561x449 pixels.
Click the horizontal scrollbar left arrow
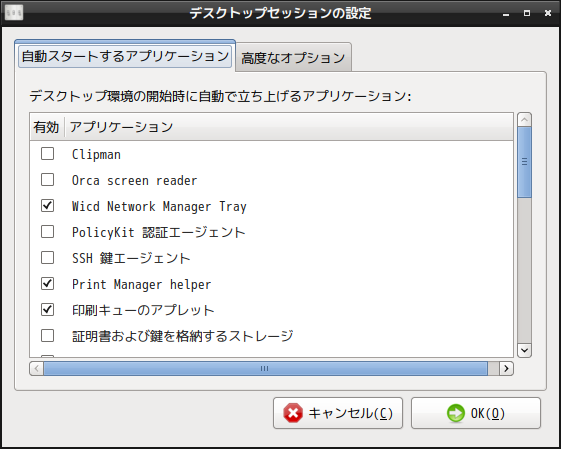pos(36,369)
